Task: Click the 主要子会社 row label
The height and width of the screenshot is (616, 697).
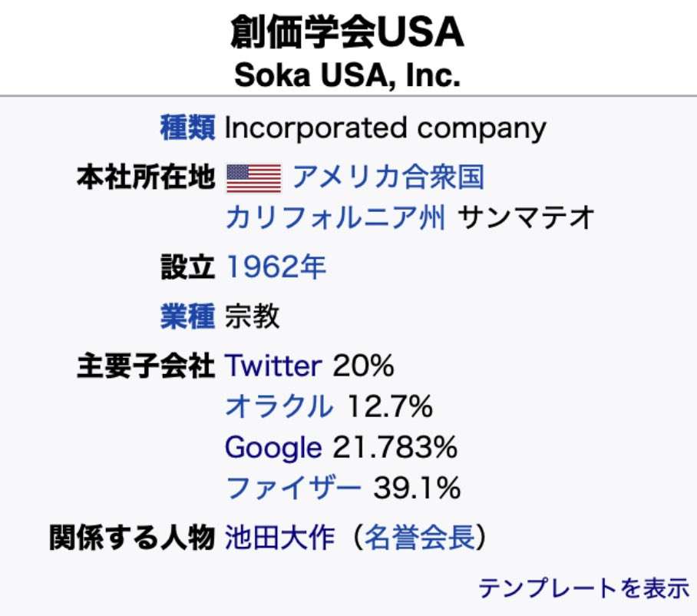Action: tap(146, 366)
